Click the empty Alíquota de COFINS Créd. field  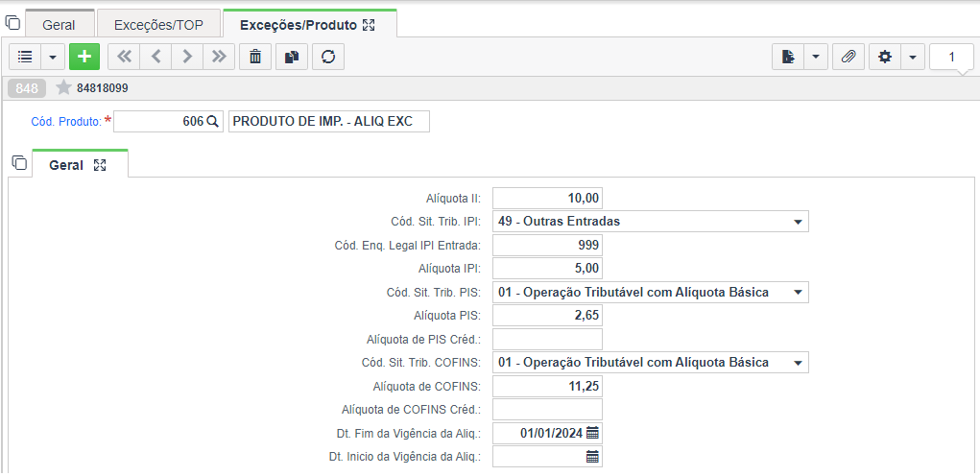tap(547, 410)
